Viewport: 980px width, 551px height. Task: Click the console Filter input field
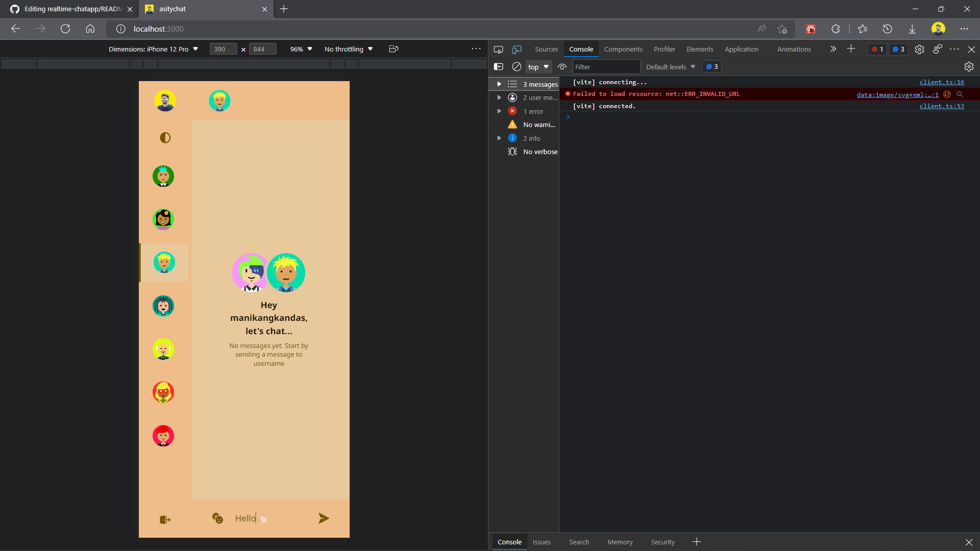point(606,67)
